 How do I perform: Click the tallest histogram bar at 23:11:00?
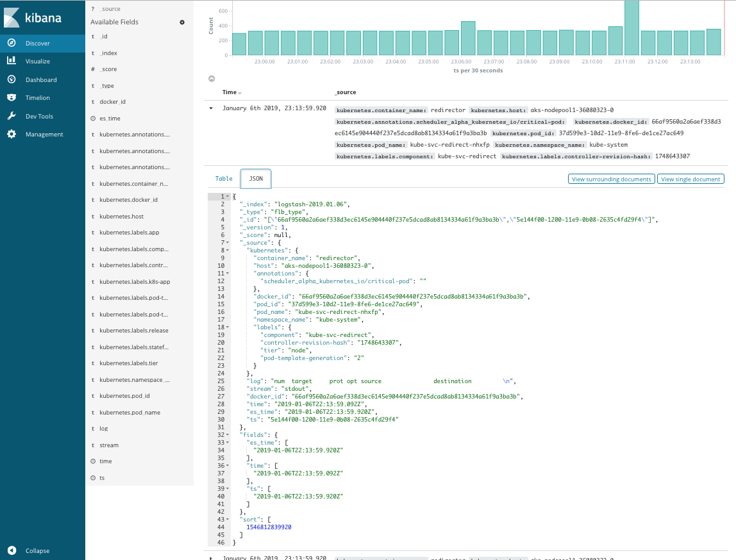(631, 28)
